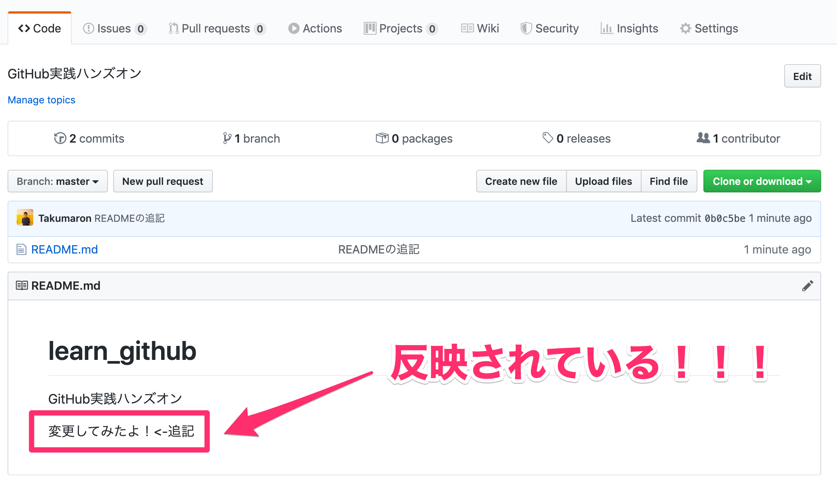Click the Insights bar graph icon
This screenshot has width=837, height=504.
pos(606,28)
